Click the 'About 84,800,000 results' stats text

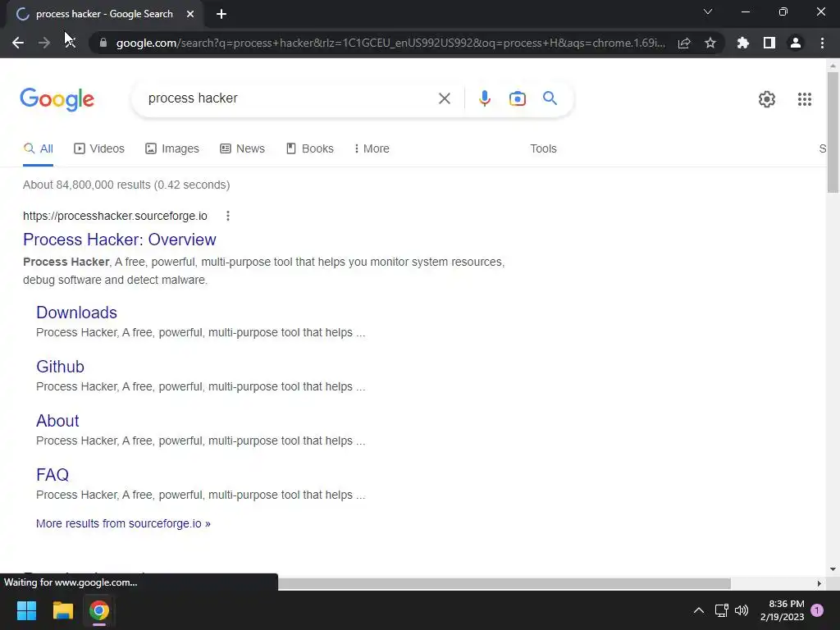126,185
